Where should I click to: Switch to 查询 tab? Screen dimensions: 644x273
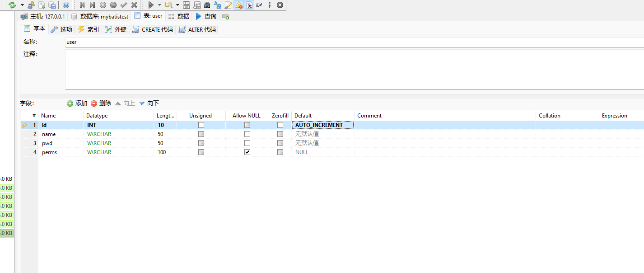click(205, 16)
